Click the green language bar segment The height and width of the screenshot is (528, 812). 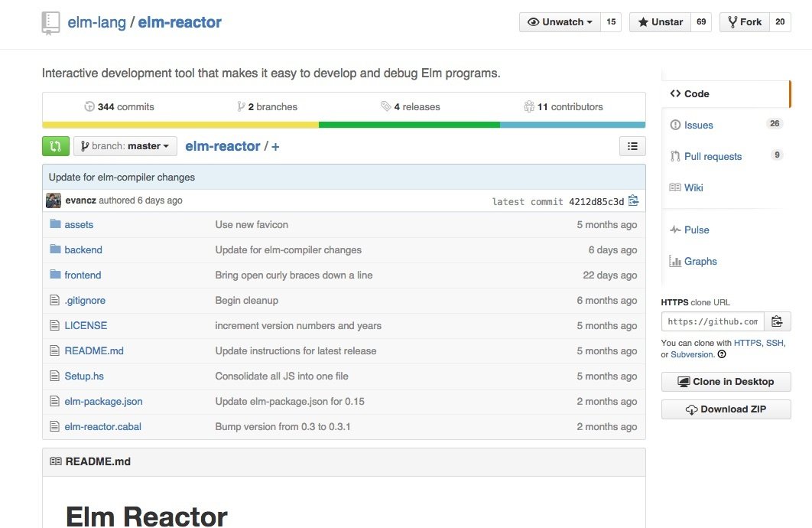409,125
